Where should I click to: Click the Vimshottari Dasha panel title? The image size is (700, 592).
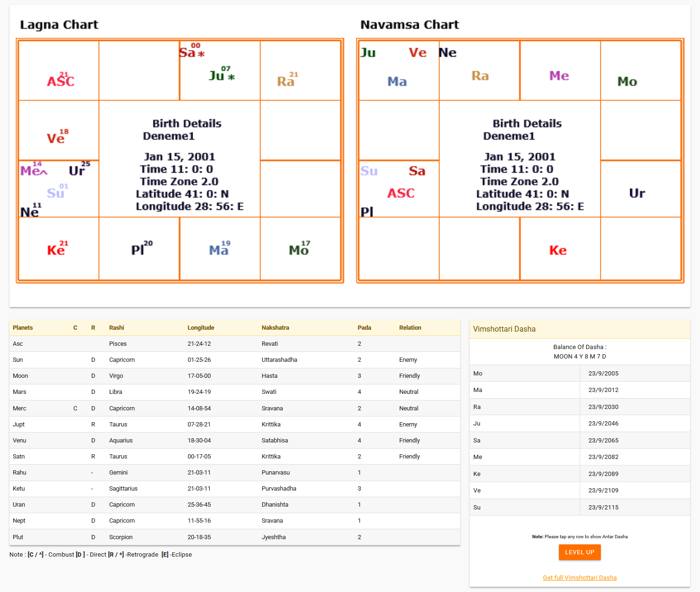click(x=504, y=329)
